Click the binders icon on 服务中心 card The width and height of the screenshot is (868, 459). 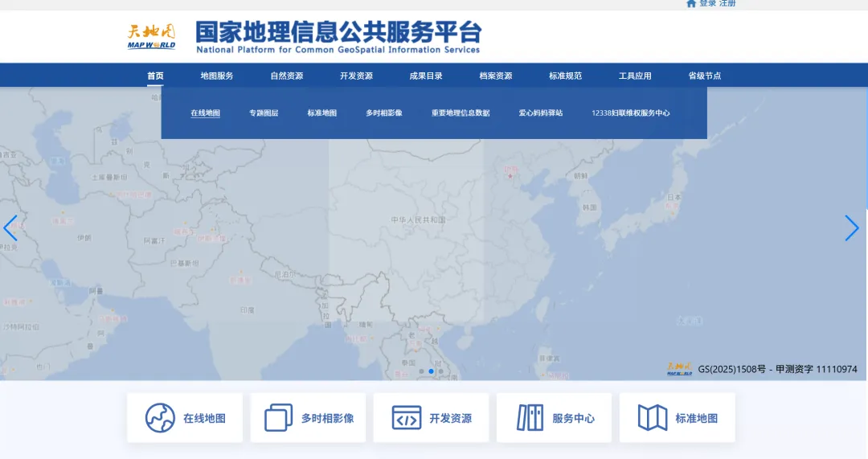click(x=530, y=418)
